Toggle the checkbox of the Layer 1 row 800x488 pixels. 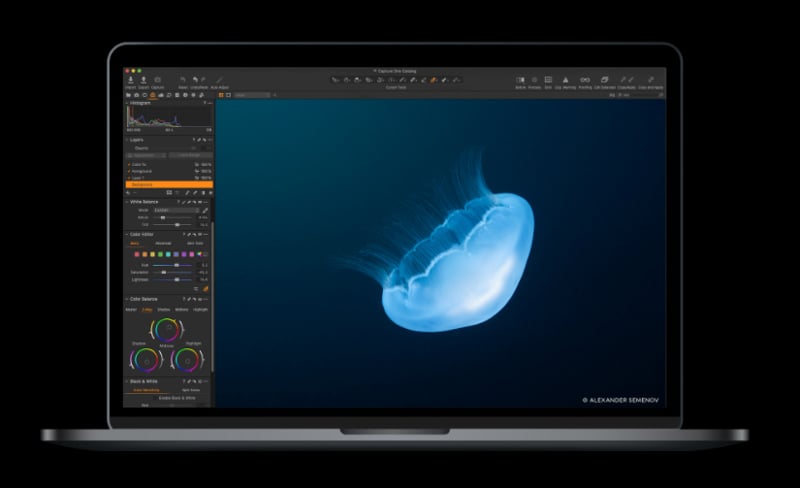tap(129, 178)
